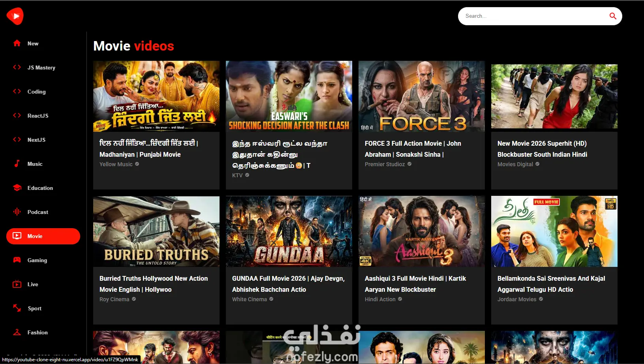
Task: Click verified badge next to KTV
Action: point(247,175)
